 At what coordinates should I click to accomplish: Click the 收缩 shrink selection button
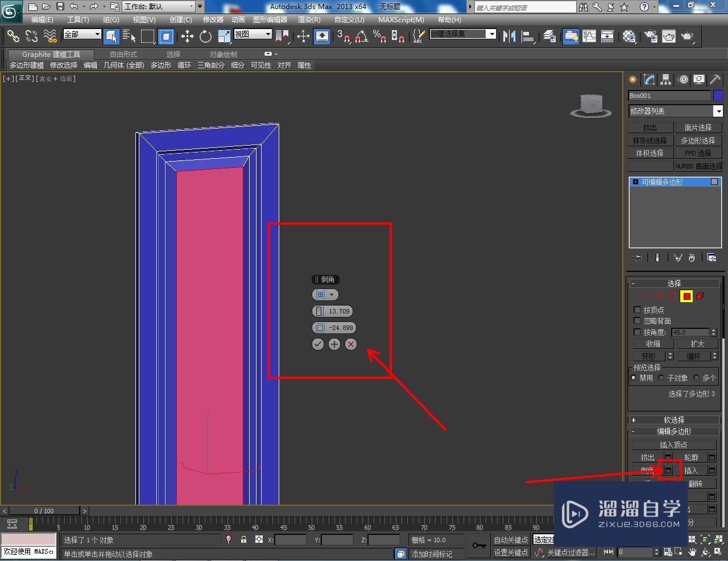(653, 344)
